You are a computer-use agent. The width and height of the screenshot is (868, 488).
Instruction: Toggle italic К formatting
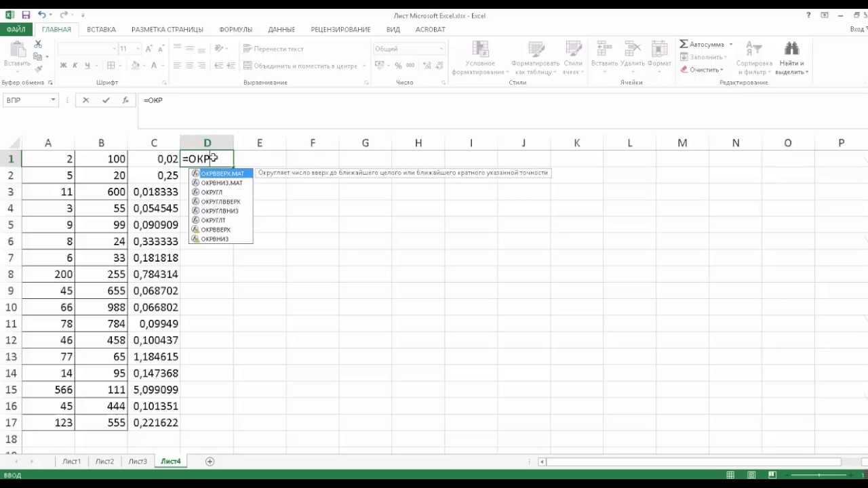click(x=75, y=66)
